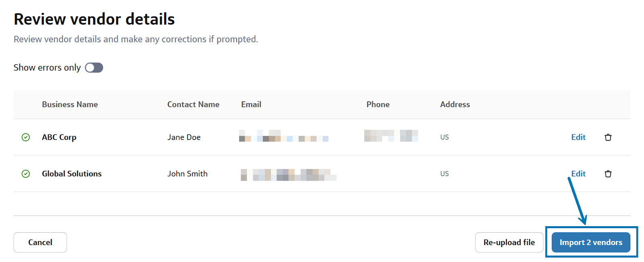
Task: Click the Jane Doe contact cell
Action: (x=184, y=137)
